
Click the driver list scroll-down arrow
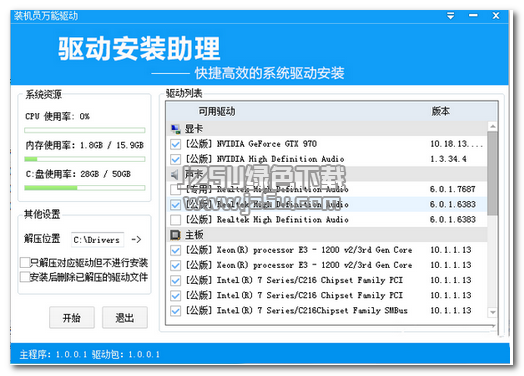(492, 312)
